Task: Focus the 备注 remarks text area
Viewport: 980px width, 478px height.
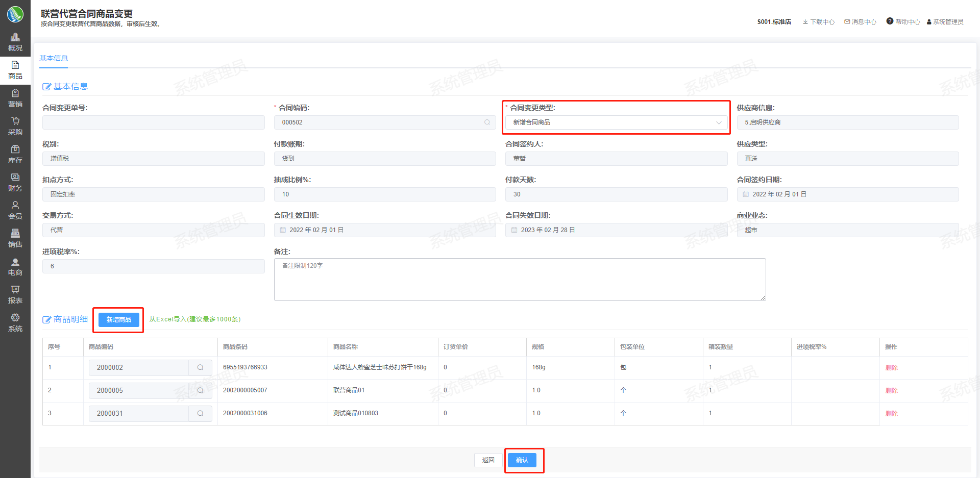Action: [520, 280]
